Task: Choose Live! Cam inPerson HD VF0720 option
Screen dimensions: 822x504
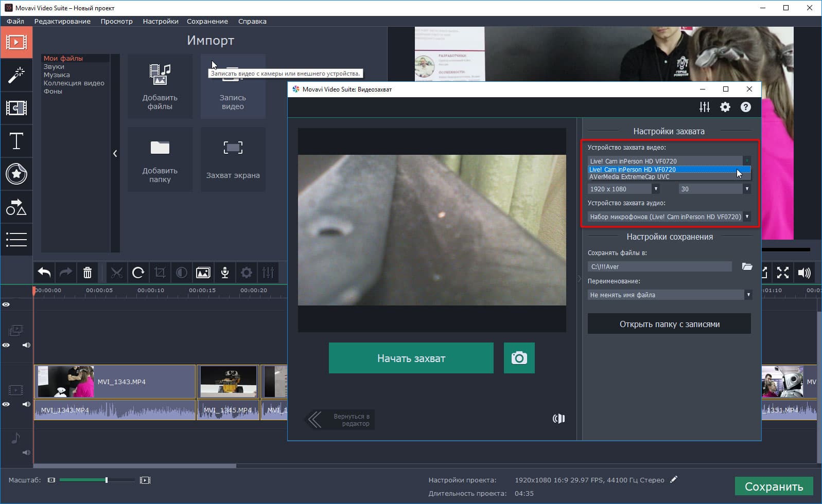Action: pyautogui.click(x=669, y=169)
